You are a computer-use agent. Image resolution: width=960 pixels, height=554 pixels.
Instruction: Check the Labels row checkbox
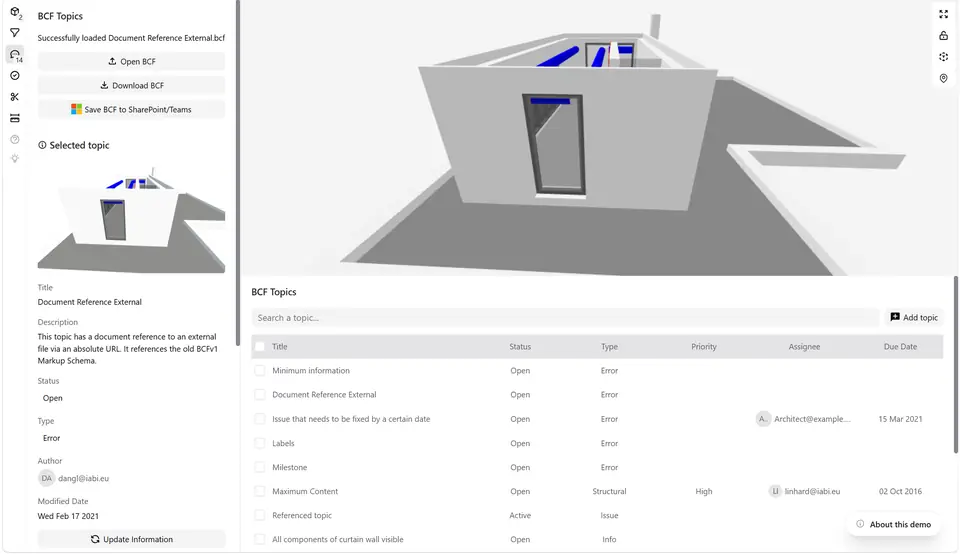click(260, 443)
